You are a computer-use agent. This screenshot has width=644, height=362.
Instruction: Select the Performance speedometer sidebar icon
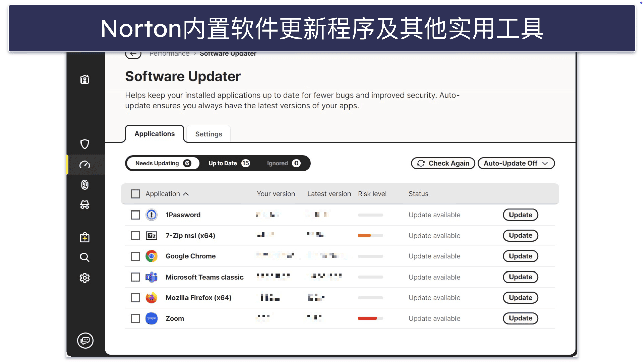point(85,165)
